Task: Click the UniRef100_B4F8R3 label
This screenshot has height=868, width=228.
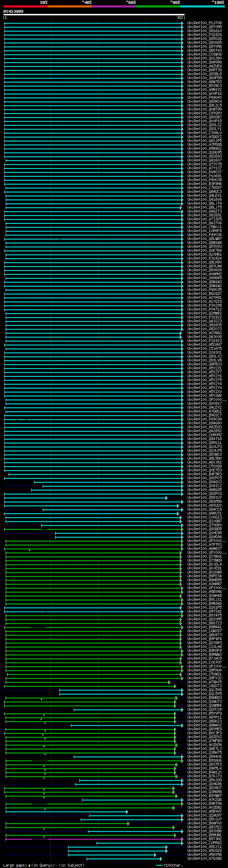Action: pyautogui.click(x=204, y=474)
